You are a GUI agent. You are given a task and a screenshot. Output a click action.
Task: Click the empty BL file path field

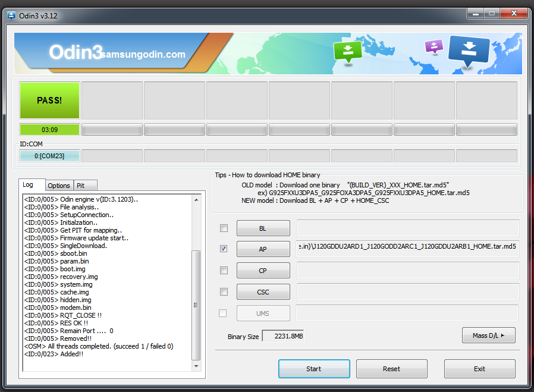pyautogui.click(x=408, y=228)
